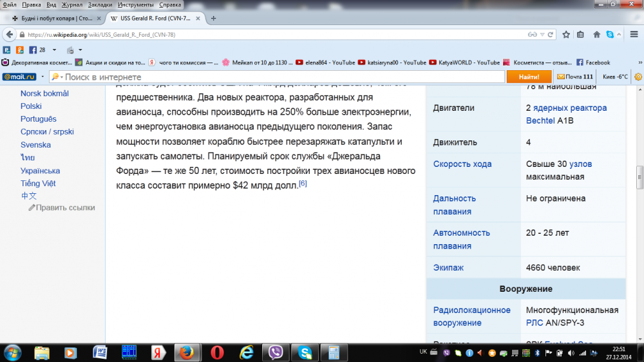
Task: Open Почта 111 mail indicator
Action: 575,77
